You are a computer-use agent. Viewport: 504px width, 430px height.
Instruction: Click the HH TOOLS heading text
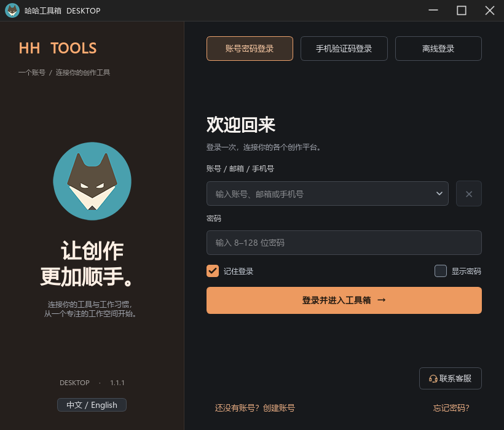(x=58, y=48)
